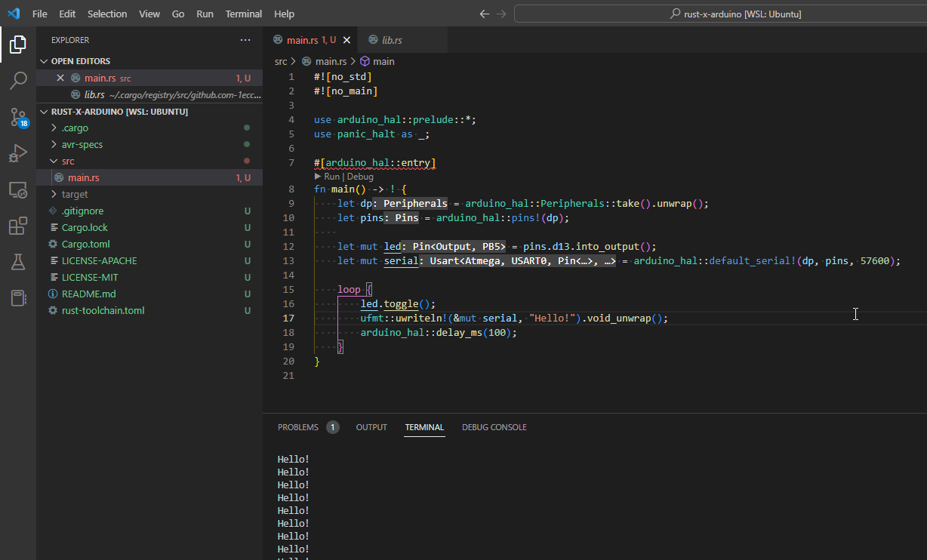Expand the avr-specs folder
Viewport: 927px width, 560px height.
click(x=82, y=144)
